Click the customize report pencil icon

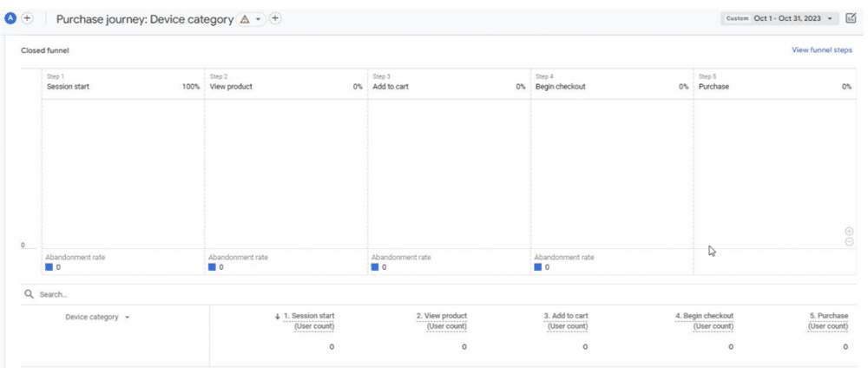(x=851, y=18)
